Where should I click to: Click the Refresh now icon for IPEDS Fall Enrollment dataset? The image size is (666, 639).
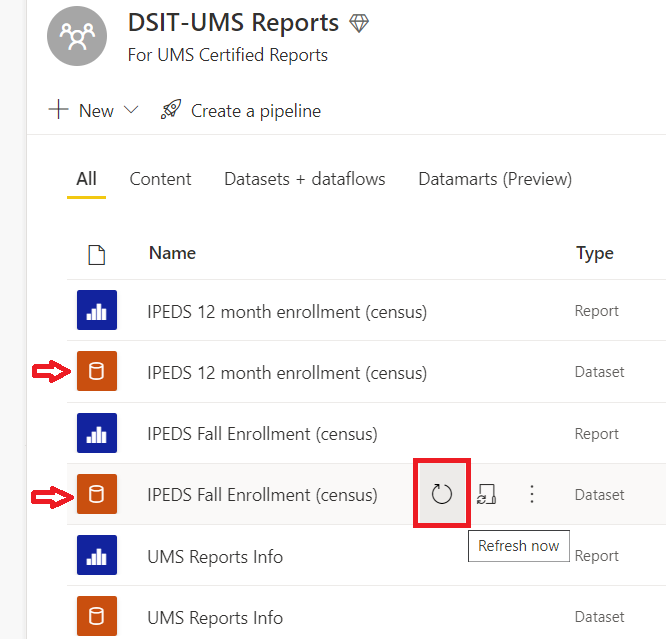(441, 494)
